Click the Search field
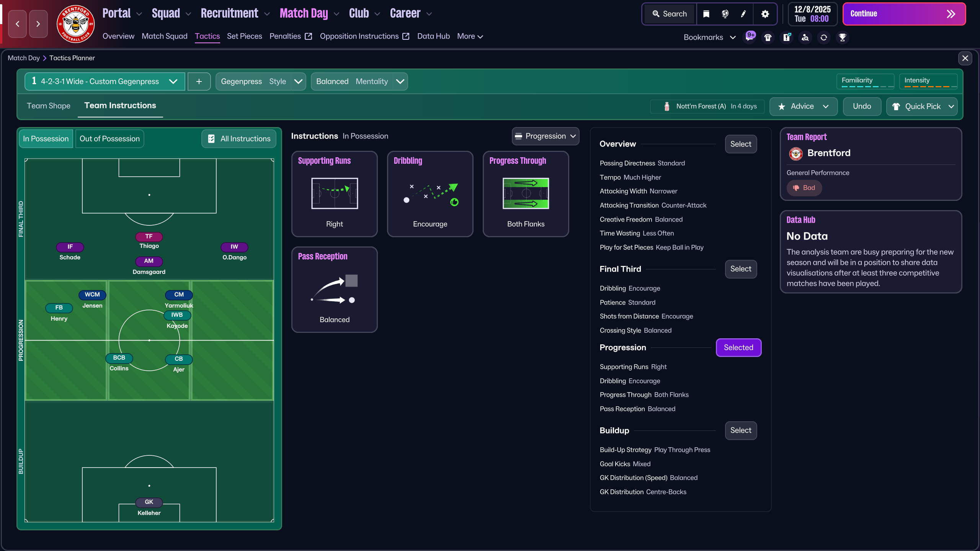This screenshot has width=980, height=551. (x=670, y=14)
